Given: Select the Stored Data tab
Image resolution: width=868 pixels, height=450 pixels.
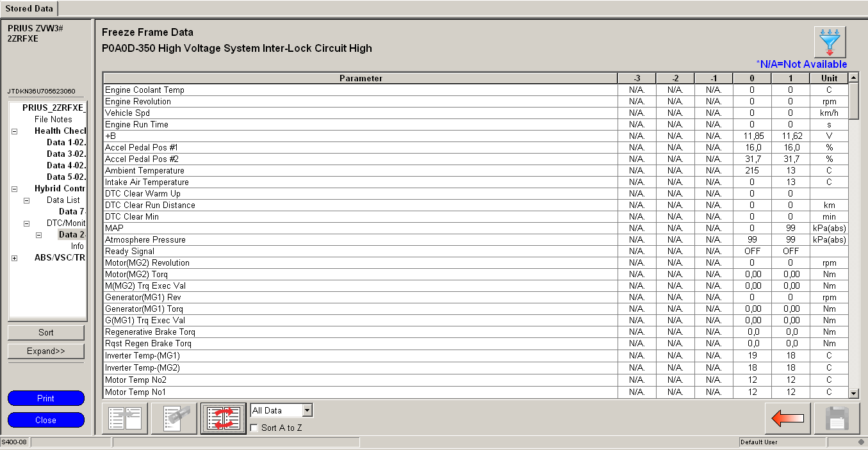Looking at the screenshot, I should pyautogui.click(x=29, y=8).
